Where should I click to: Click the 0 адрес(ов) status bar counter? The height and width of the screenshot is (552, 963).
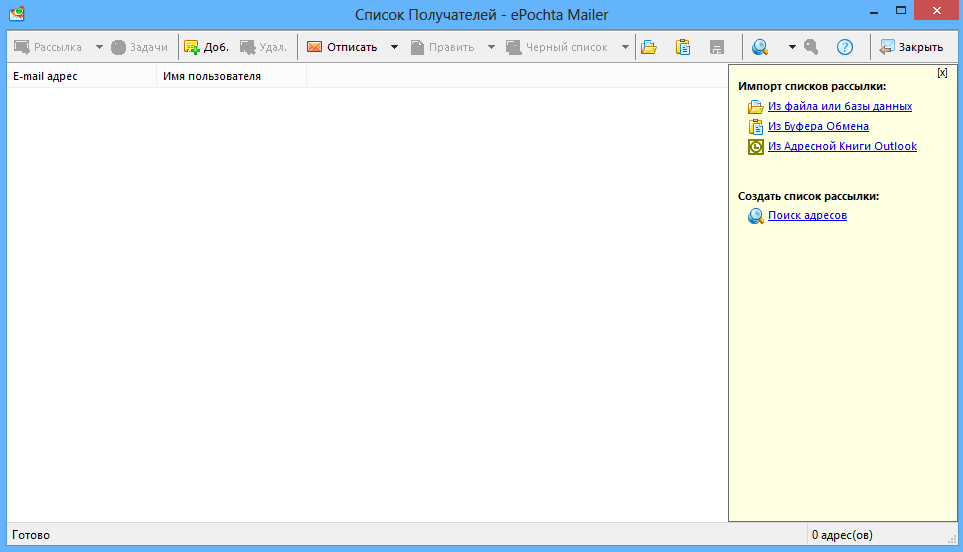pyautogui.click(x=842, y=535)
